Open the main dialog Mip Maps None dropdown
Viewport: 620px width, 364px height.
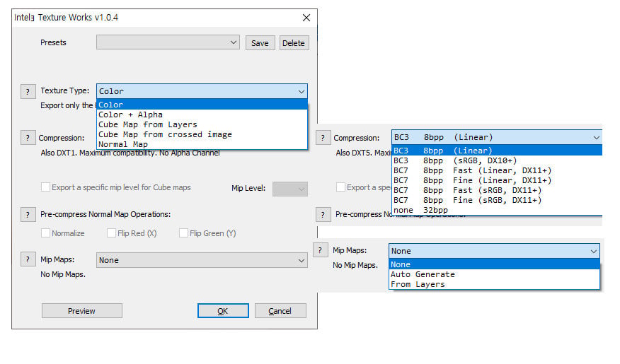(x=202, y=260)
